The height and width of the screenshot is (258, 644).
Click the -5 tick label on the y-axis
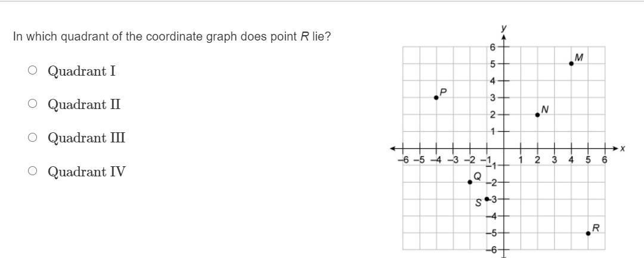492,234
